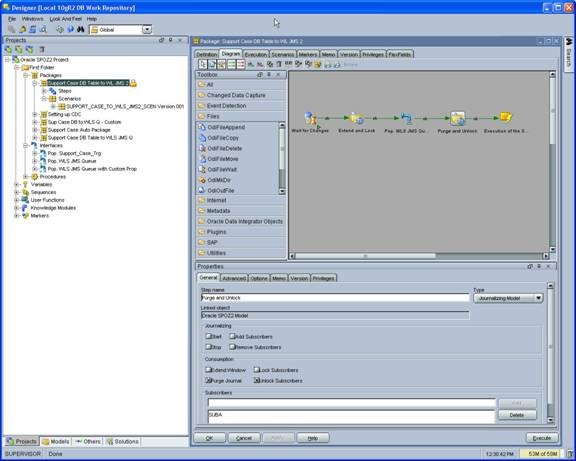The height and width of the screenshot is (461, 576).
Task: Click the diagram horizontal scrollbar thumb
Action: pos(365,256)
